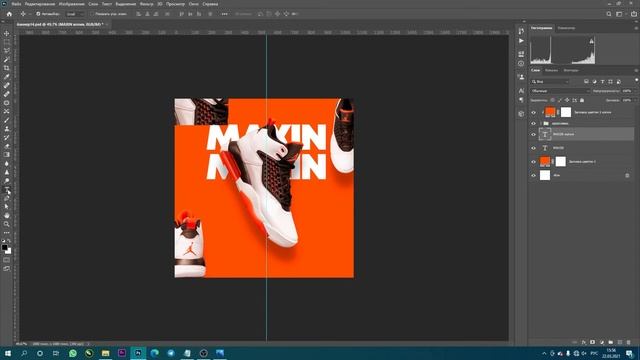The height and width of the screenshot is (360, 640).
Task: Open the collapsed 3D panel cube icon
Action: click(x=521, y=114)
